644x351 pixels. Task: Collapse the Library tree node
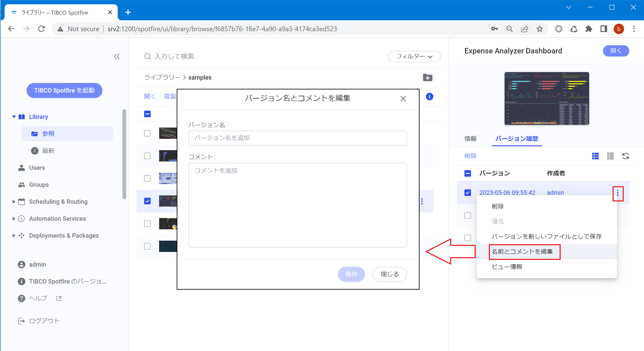(x=14, y=117)
